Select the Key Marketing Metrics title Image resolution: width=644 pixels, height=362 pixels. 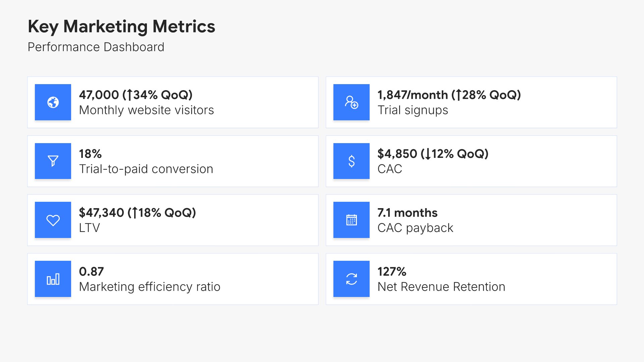[x=121, y=26]
